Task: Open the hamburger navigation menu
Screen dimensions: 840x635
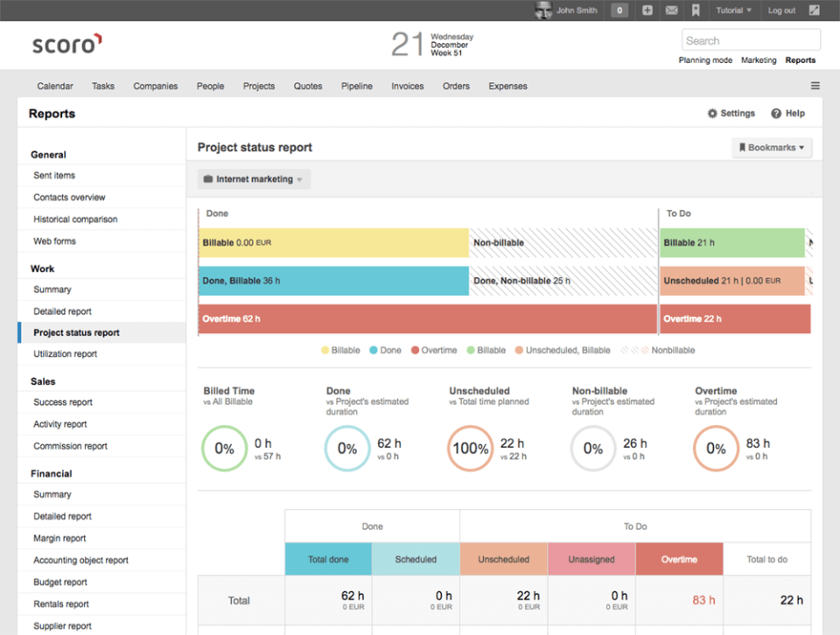Action: pos(814,85)
